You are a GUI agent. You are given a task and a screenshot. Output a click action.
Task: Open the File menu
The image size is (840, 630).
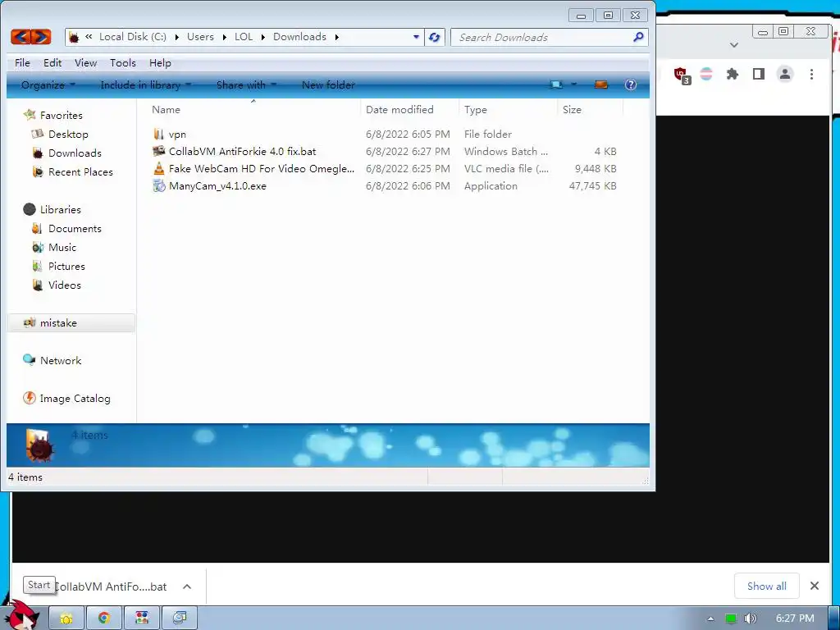(x=22, y=62)
